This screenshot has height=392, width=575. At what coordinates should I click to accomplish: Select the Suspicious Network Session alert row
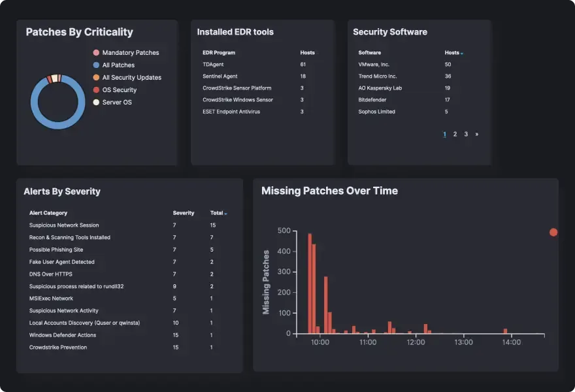[x=64, y=225]
